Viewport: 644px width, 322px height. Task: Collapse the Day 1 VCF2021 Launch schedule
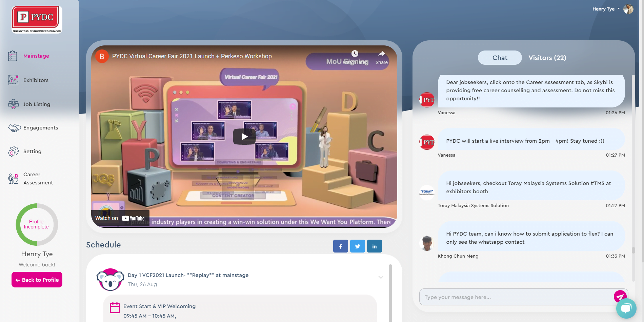[381, 277]
